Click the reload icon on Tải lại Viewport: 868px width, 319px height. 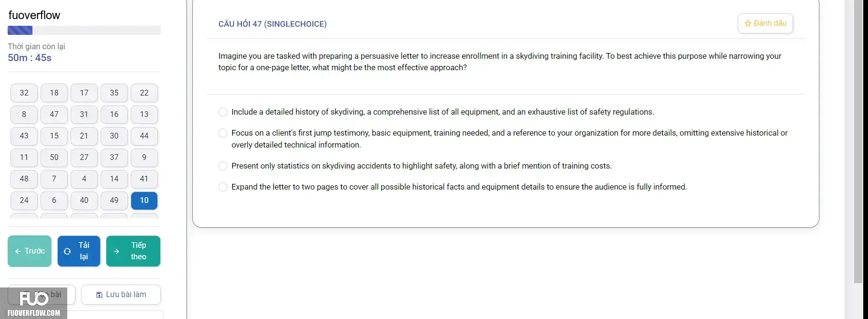[x=67, y=251]
